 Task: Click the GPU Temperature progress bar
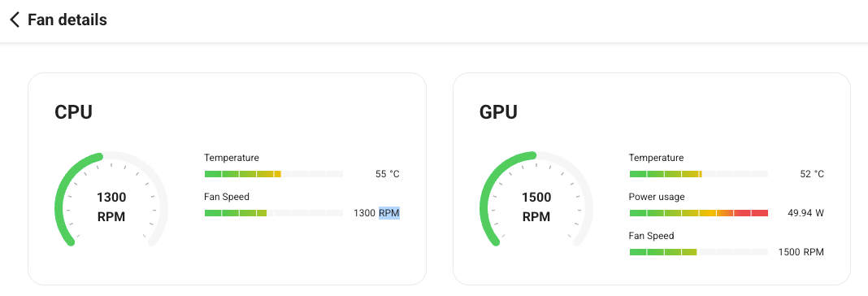(699, 174)
